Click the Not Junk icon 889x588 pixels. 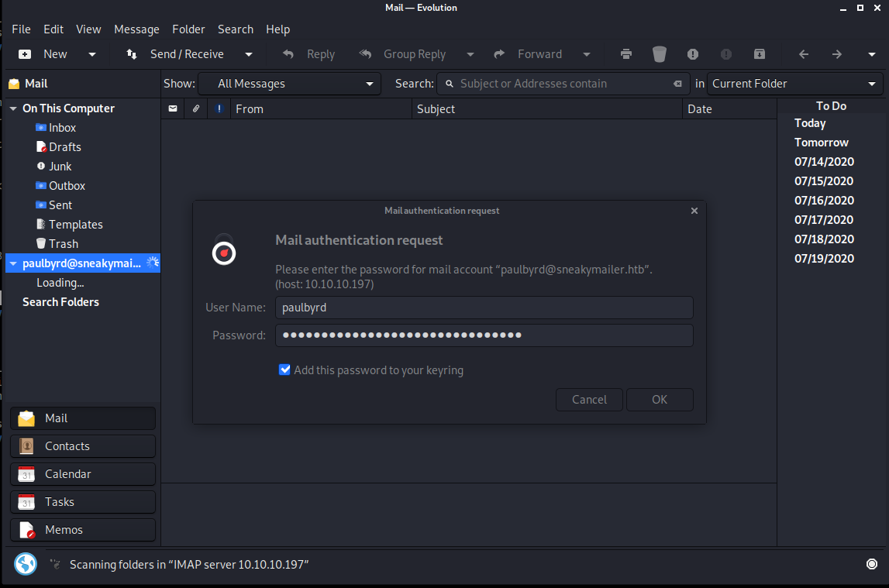(725, 54)
